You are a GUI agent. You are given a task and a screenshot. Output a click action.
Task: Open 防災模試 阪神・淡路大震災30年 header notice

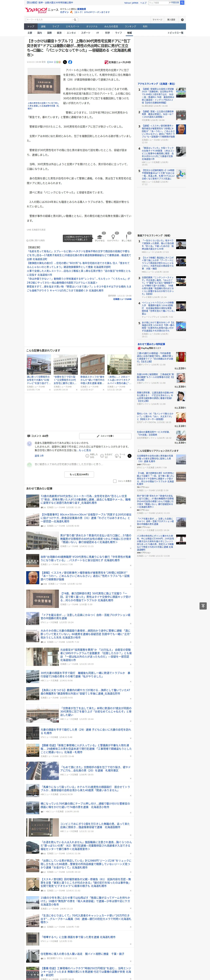pos(49,3)
